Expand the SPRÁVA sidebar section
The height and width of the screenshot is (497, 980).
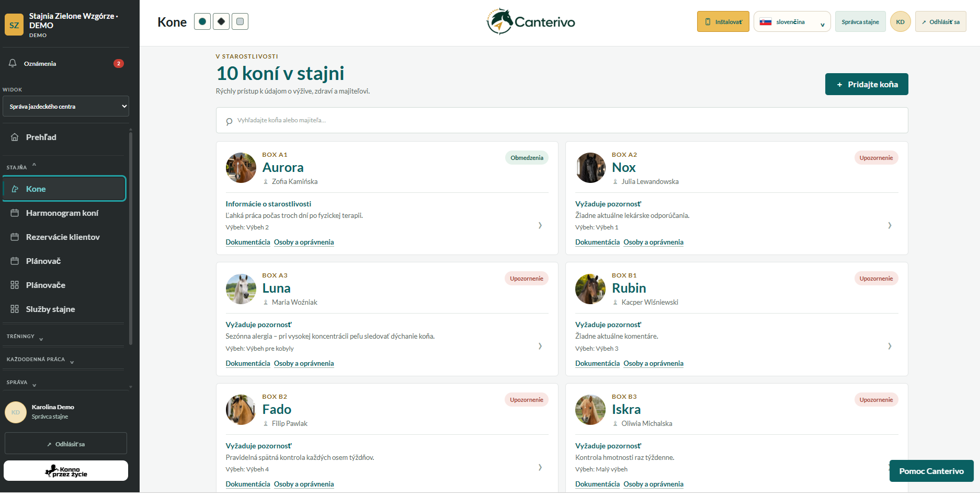click(21, 383)
